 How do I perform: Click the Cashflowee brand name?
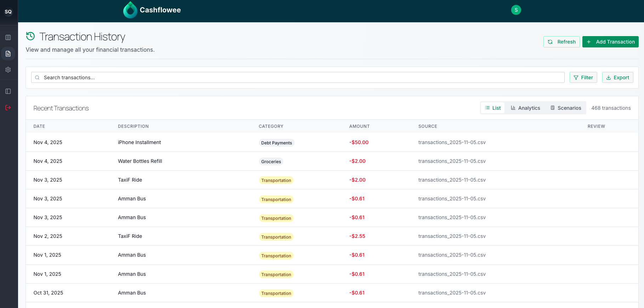160,10
